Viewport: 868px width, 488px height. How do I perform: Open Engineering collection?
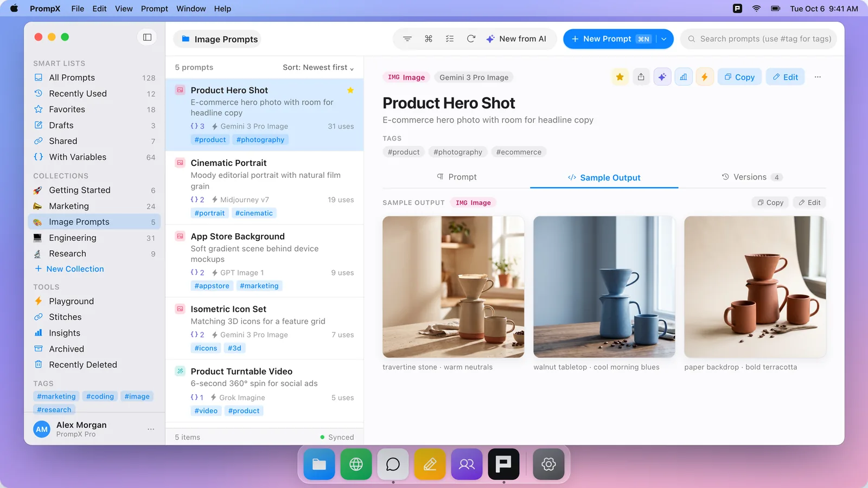(94, 238)
